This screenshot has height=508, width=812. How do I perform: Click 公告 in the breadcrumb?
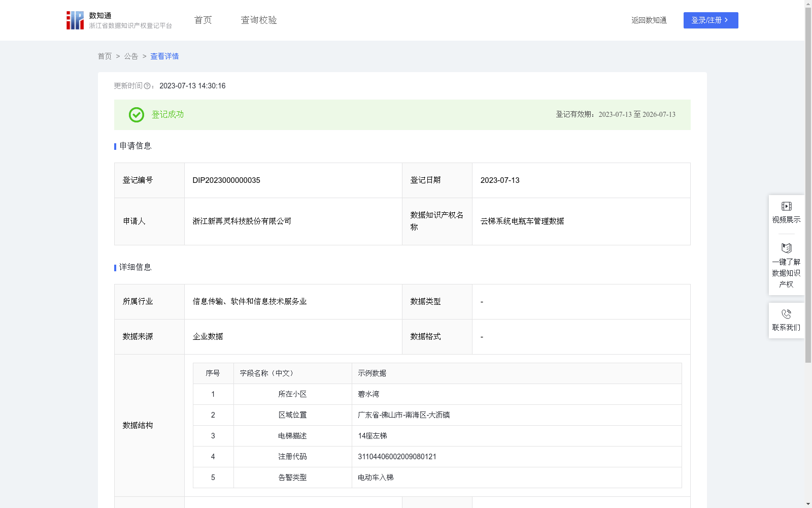(131, 56)
